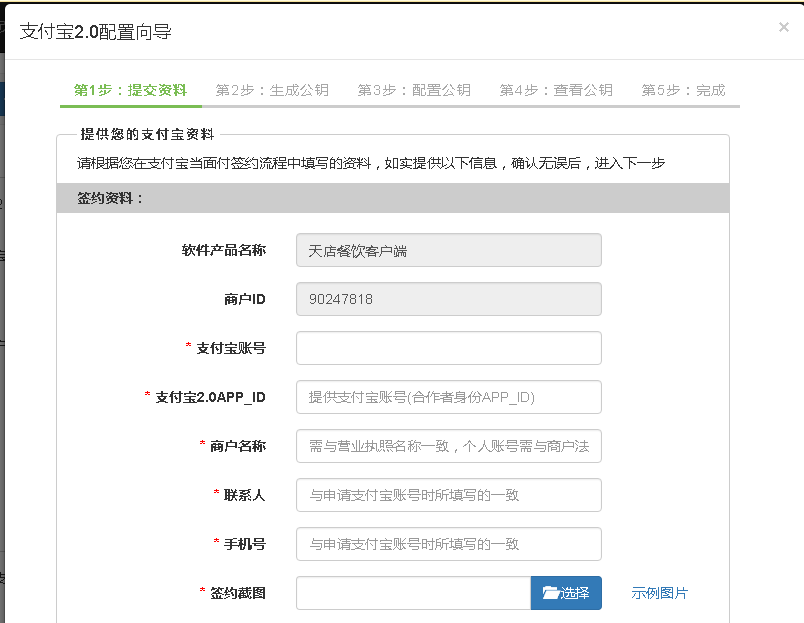Screen dimensions: 804x623
Task: Open the 示例图片 link
Action: pos(659,593)
